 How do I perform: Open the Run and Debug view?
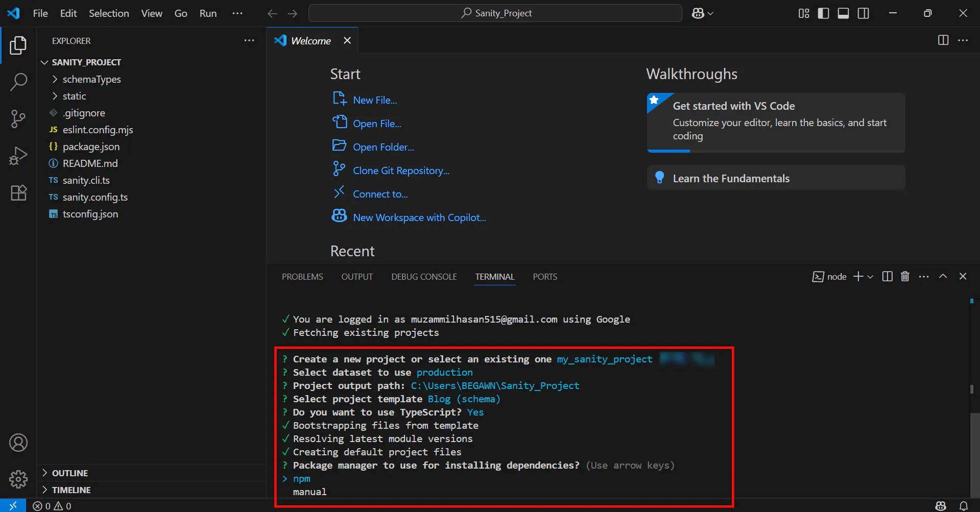pos(18,156)
